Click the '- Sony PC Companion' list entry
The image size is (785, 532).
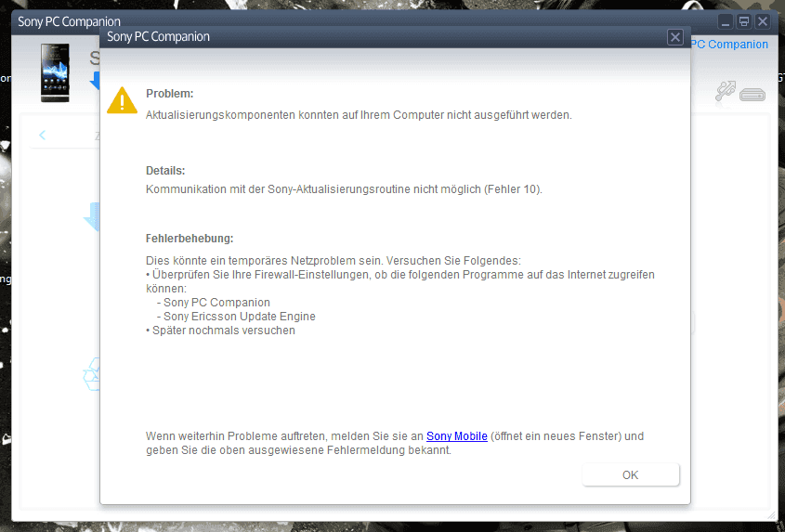[x=214, y=303]
